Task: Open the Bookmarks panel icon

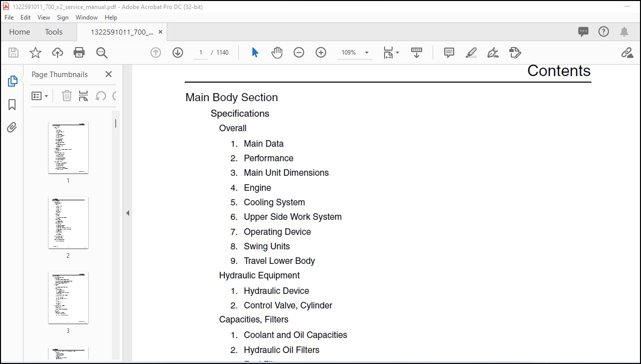Action: pos(12,105)
